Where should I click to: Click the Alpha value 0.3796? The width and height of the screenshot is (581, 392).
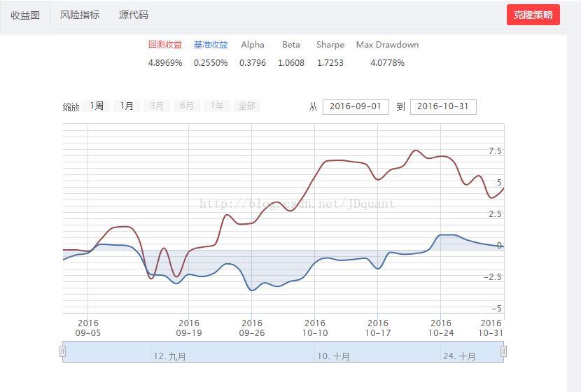pos(253,62)
